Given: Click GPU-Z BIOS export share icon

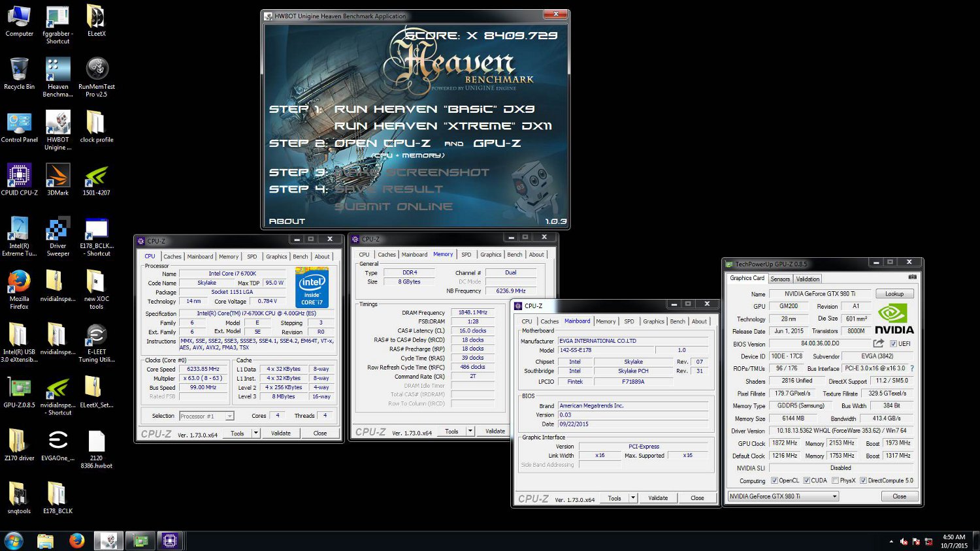Looking at the screenshot, I should pos(878,343).
